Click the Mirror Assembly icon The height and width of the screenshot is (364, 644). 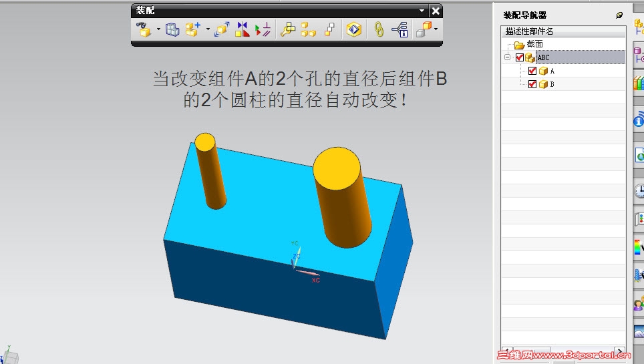[243, 29]
